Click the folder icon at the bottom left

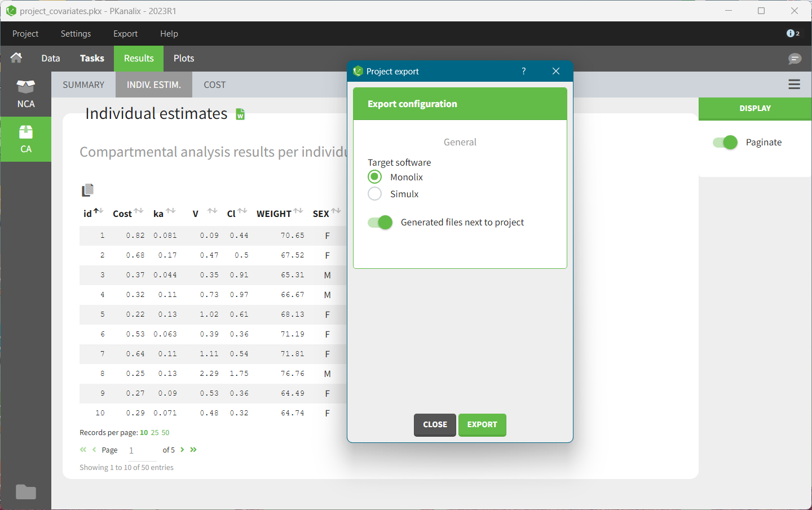26,492
